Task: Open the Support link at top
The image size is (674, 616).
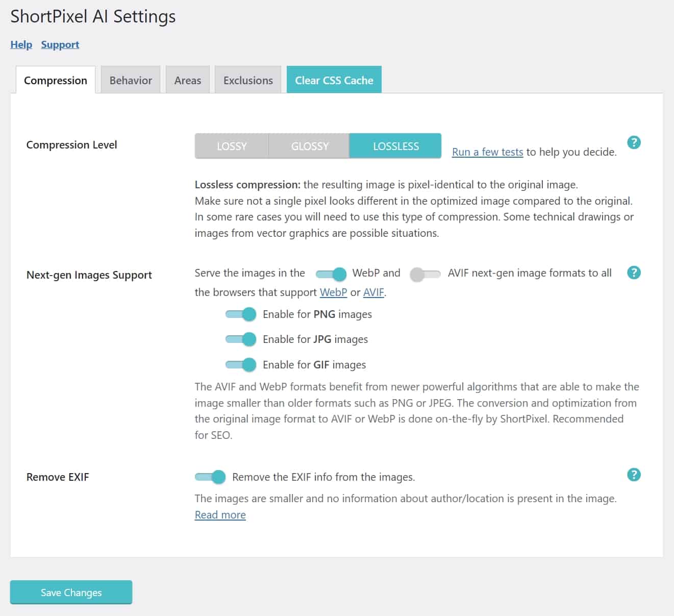Action: pos(60,44)
